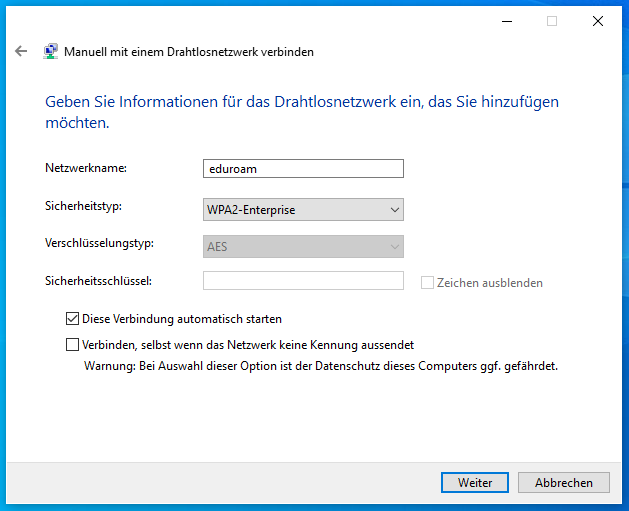Focus the Netzwerkname field containing eduroam

point(303,168)
